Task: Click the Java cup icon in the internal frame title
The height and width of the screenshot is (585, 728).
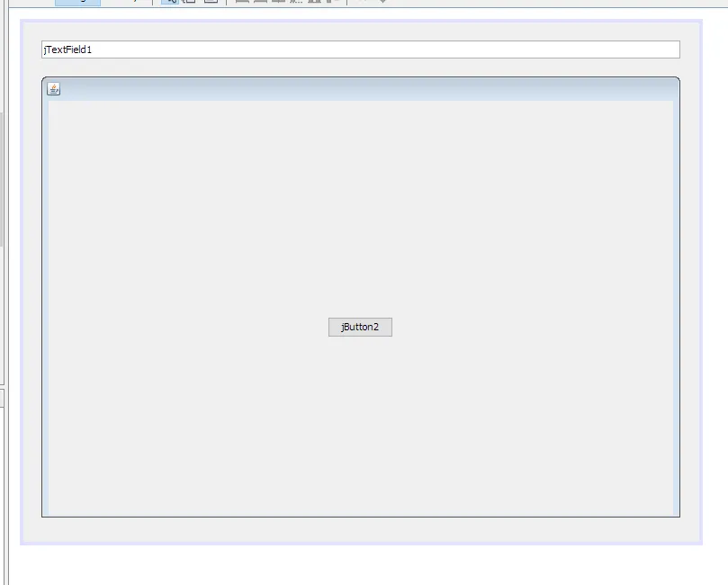Action: point(54,89)
